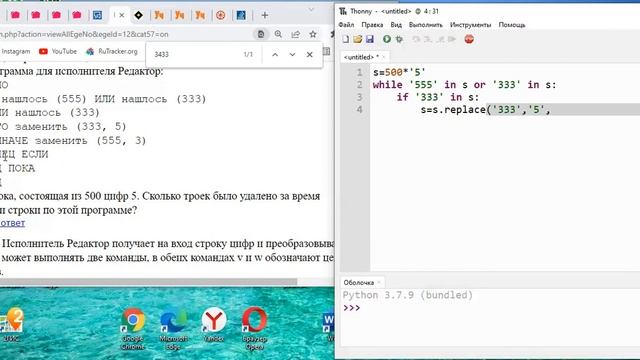
Task: Click the shell prompt input area
Action: pos(490,308)
